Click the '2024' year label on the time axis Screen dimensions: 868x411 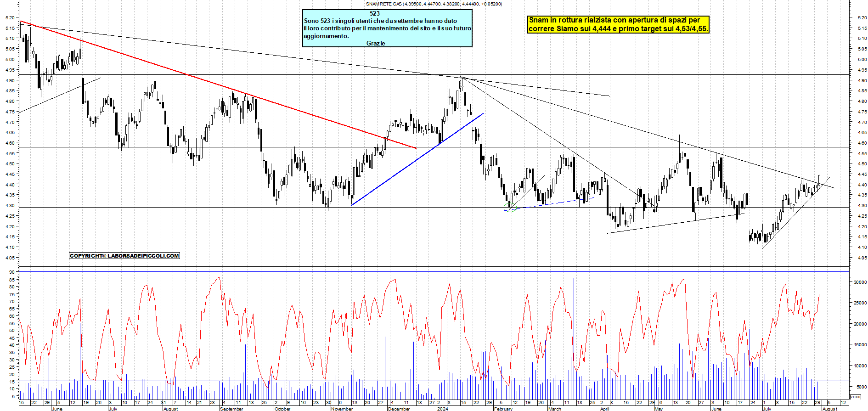443,409
